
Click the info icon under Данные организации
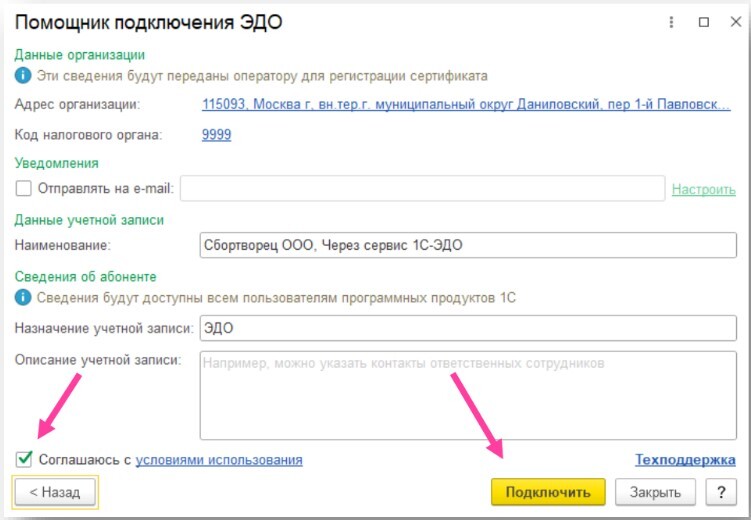(x=23, y=75)
